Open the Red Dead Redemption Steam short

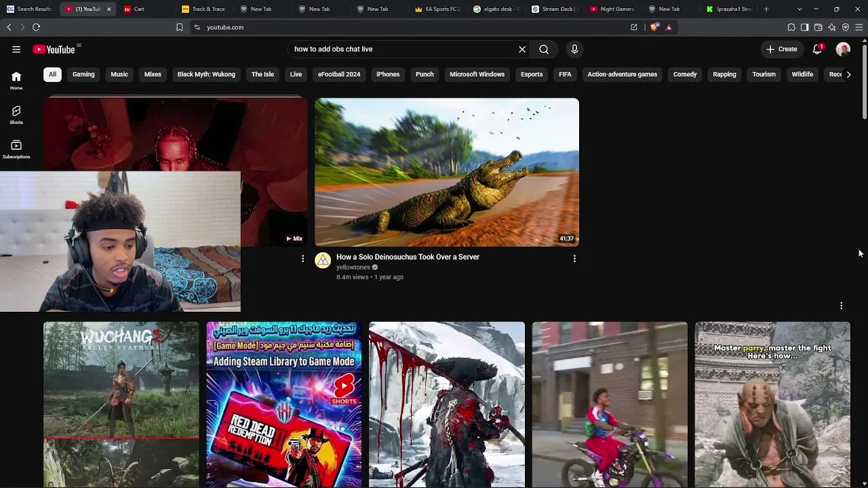[x=284, y=405]
